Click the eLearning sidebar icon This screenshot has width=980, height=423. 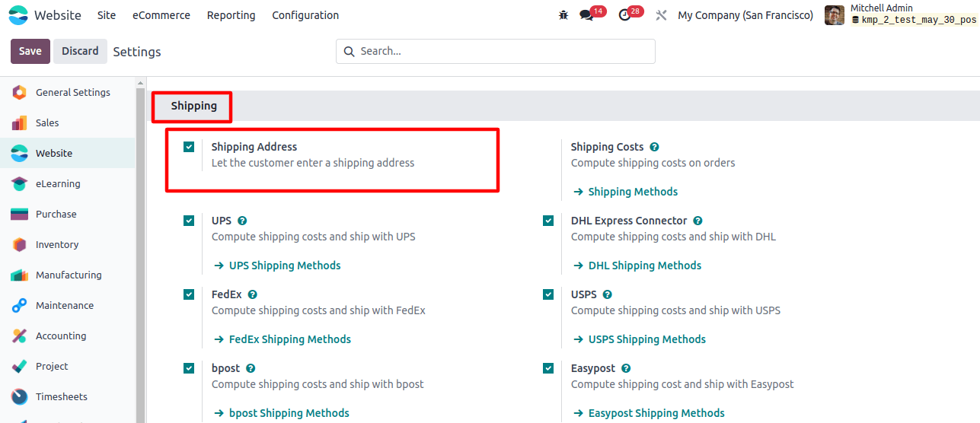coord(20,184)
